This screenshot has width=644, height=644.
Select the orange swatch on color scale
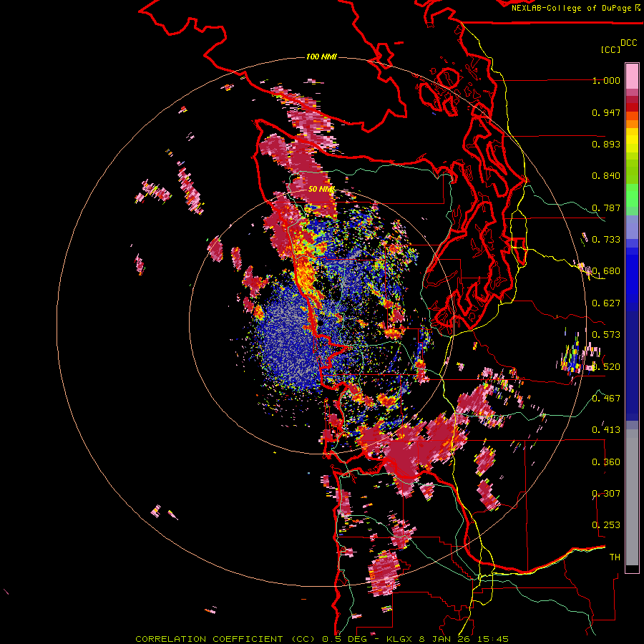[632, 124]
